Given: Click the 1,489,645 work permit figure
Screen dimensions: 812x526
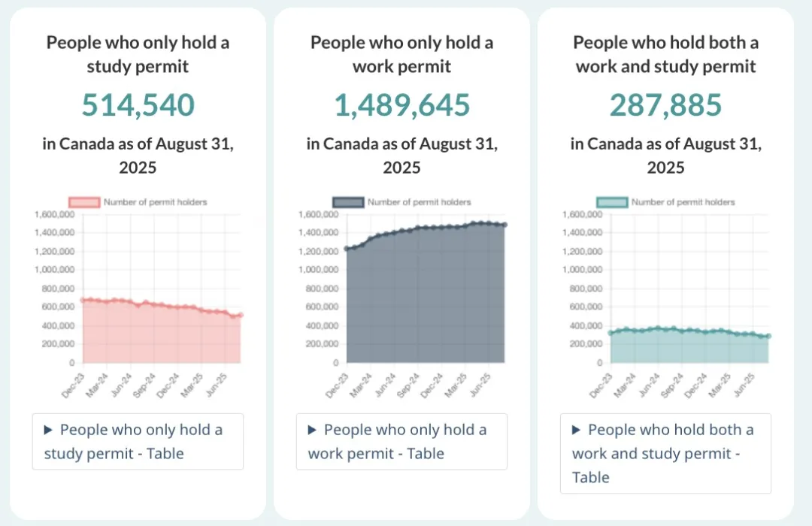Looking at the screenshot, I should 402,106.
